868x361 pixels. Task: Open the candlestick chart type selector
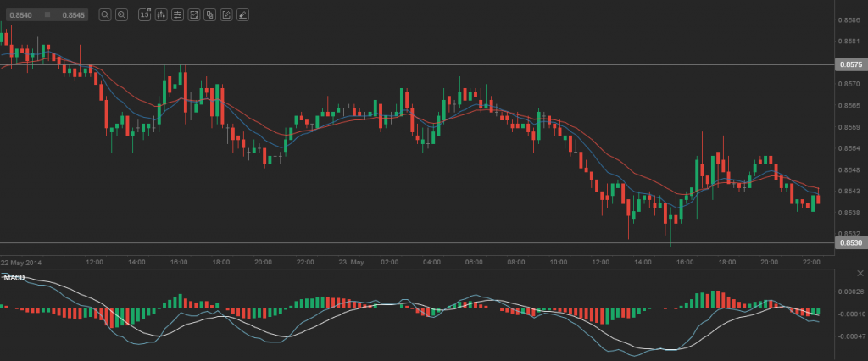tap(160, 14)
